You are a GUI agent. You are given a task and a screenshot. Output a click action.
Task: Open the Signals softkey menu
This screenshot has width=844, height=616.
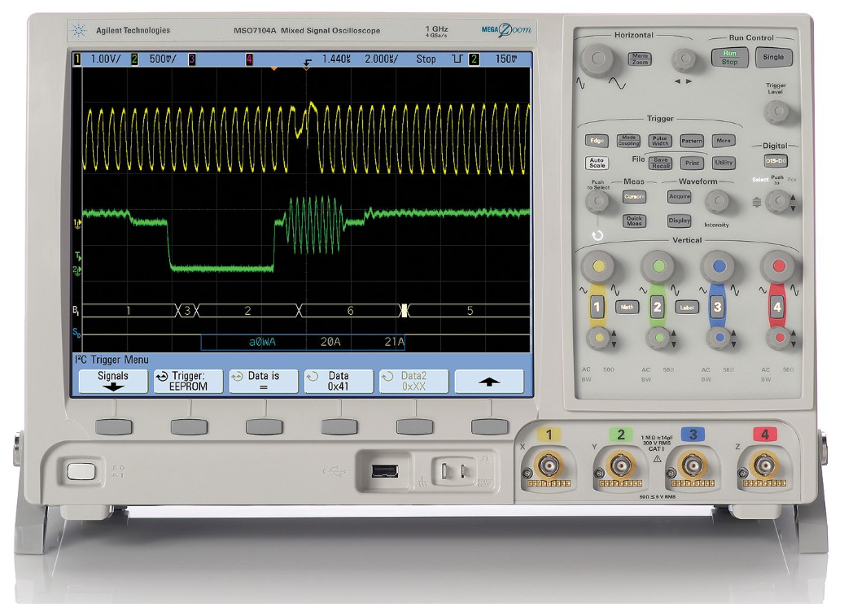pos(113,381)
